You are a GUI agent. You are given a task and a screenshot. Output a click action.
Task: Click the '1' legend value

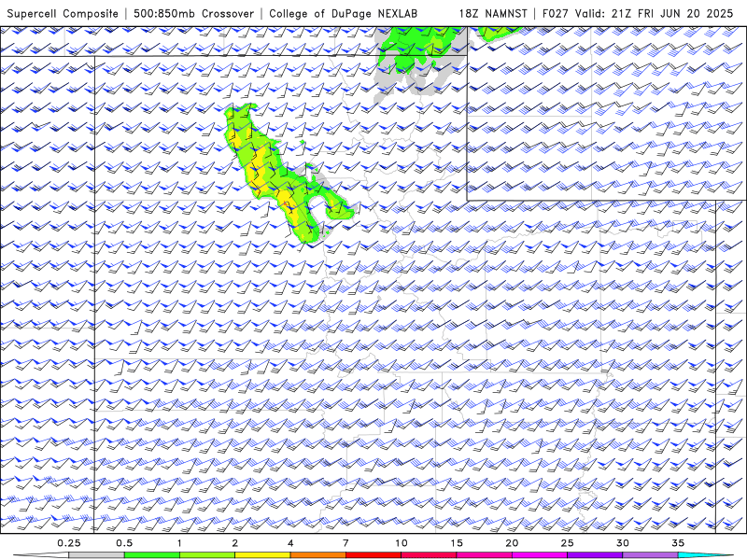[x=179, y=543]
